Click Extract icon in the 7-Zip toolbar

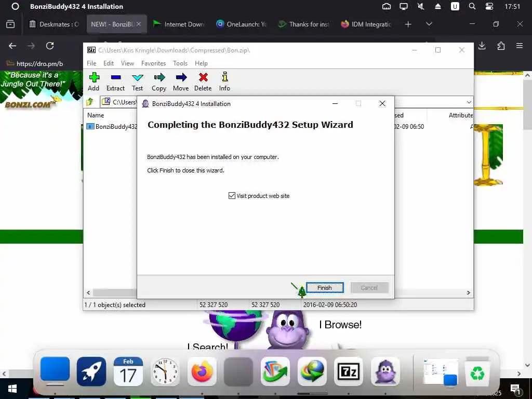coord(115,82)
